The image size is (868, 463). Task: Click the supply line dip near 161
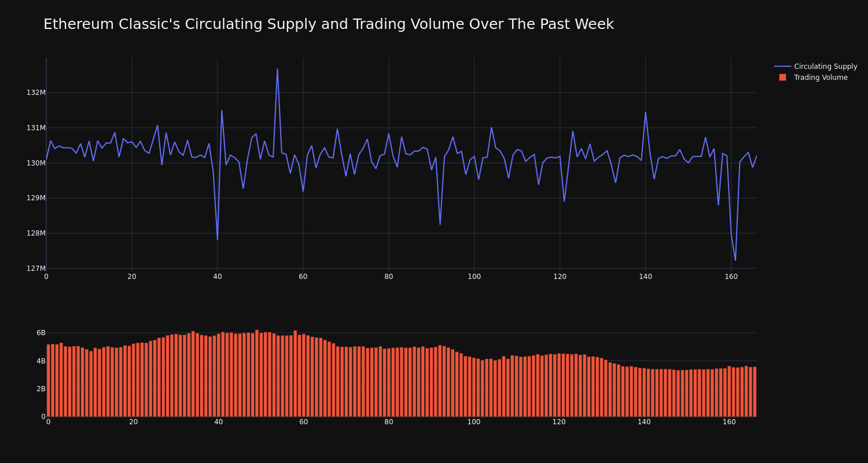pos(735,260)
